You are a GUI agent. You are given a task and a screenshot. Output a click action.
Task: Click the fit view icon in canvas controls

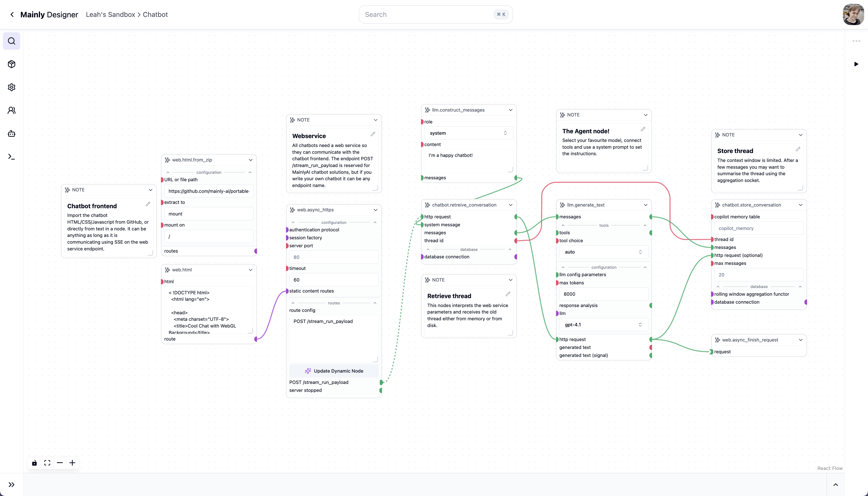47,462
